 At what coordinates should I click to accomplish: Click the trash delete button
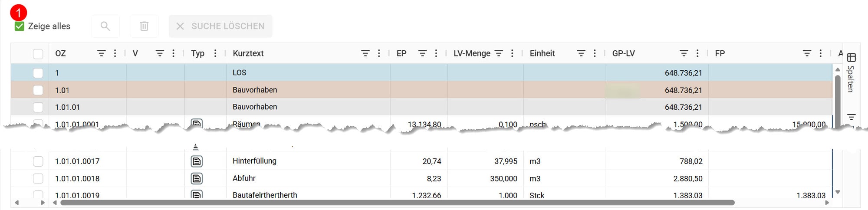(144, 26)
